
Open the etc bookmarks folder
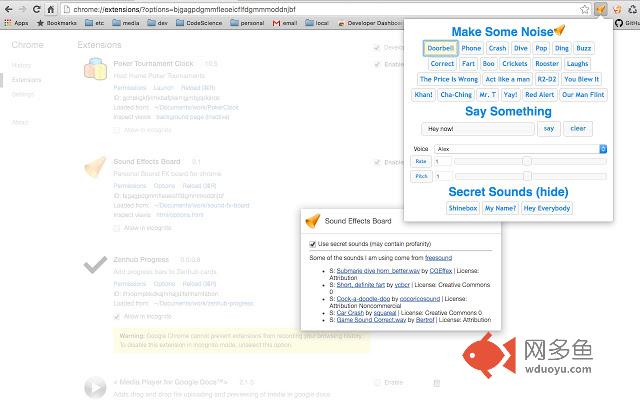coord(94,23)
